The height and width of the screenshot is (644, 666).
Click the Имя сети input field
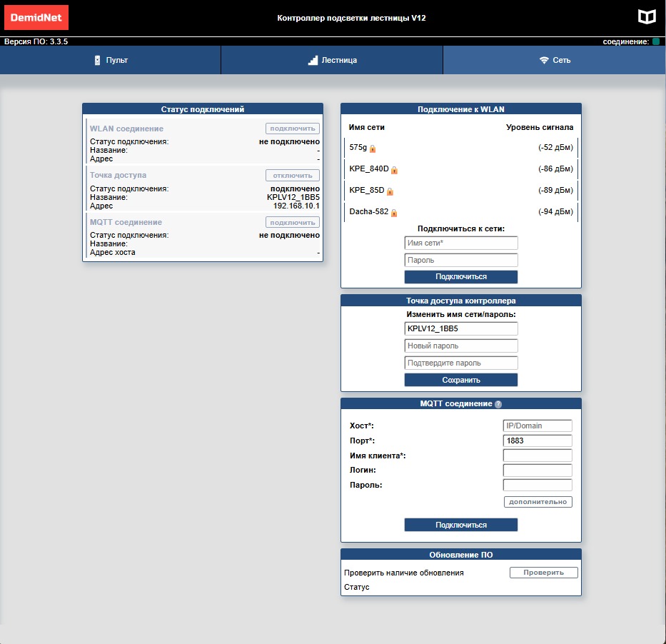tap(460, 243)
